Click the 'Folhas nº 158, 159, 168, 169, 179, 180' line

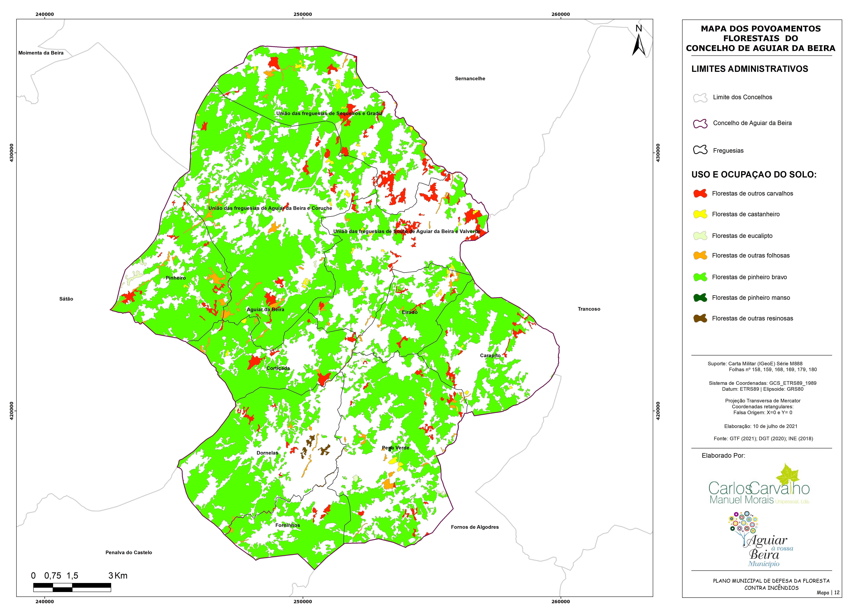click(x=773, y=370)
